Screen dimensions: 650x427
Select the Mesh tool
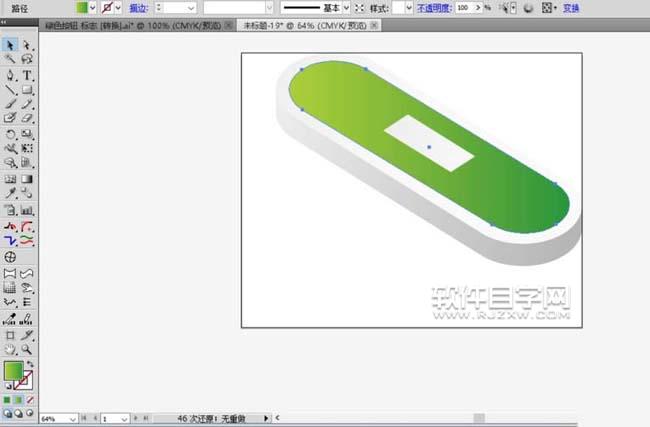(x=10, y=179)
